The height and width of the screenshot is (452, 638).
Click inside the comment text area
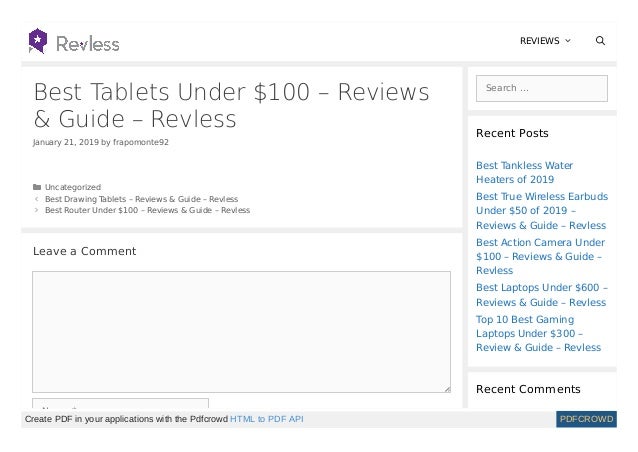click(x=241, y=331)
